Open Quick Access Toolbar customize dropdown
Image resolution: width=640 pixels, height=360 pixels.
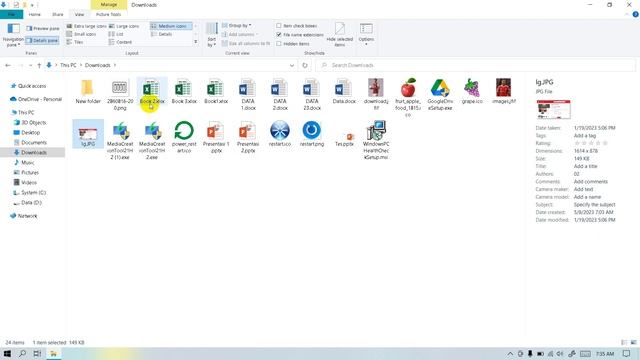click(33, 5)
